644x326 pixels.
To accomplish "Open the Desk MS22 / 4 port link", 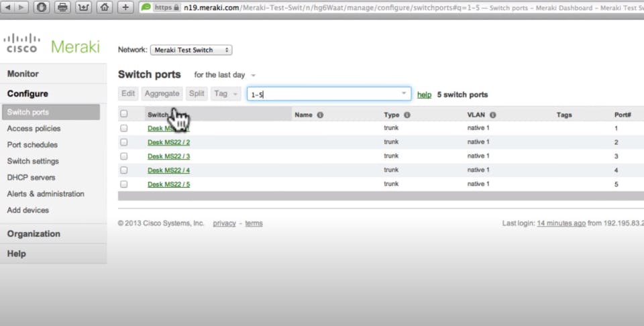I will pyautogui.click(x=169, y=170).
